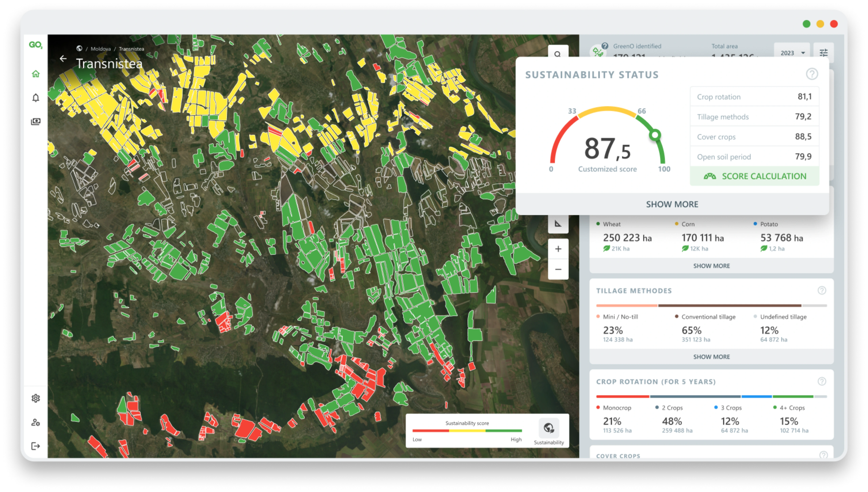Open help icon for Crop Rotation card

point(822,382)
